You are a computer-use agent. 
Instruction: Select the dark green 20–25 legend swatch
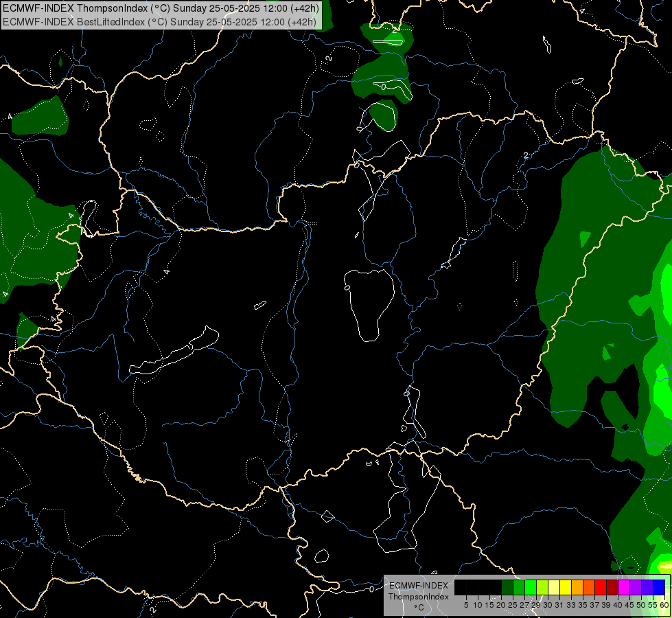(507, 587)
